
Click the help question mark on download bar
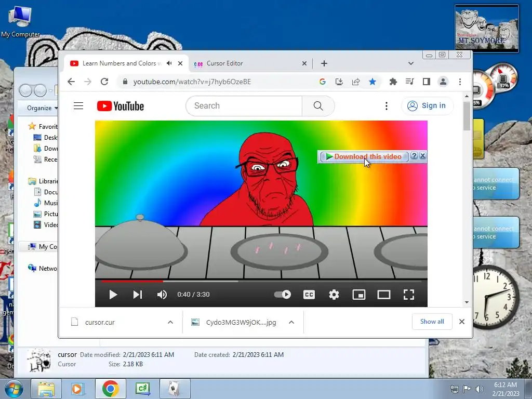pos(414,156)
